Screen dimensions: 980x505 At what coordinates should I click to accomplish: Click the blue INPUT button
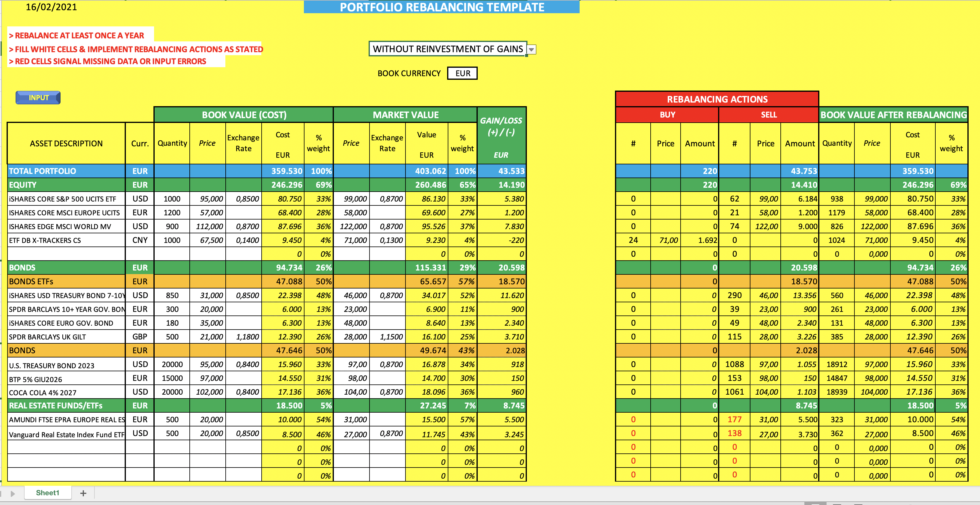tap(38, 98)
